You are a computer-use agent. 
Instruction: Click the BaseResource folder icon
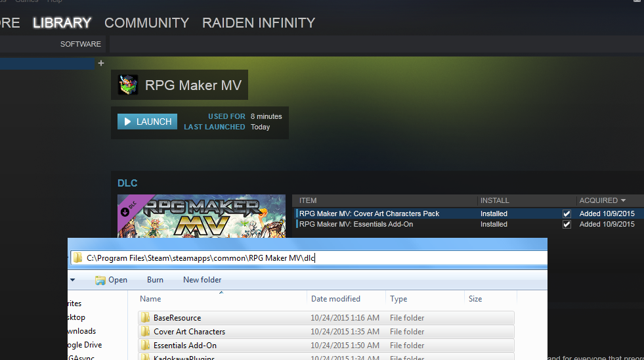pyautogui.click(x=145, y=318)
